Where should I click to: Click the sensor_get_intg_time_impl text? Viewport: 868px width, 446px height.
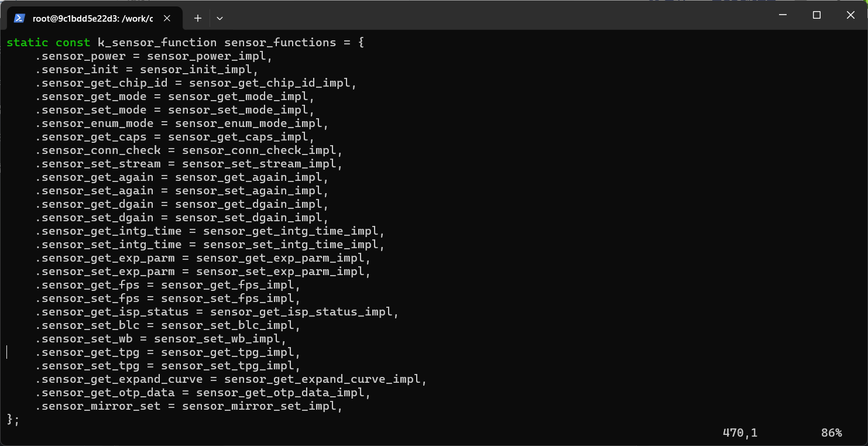click(x=290, y=231)
